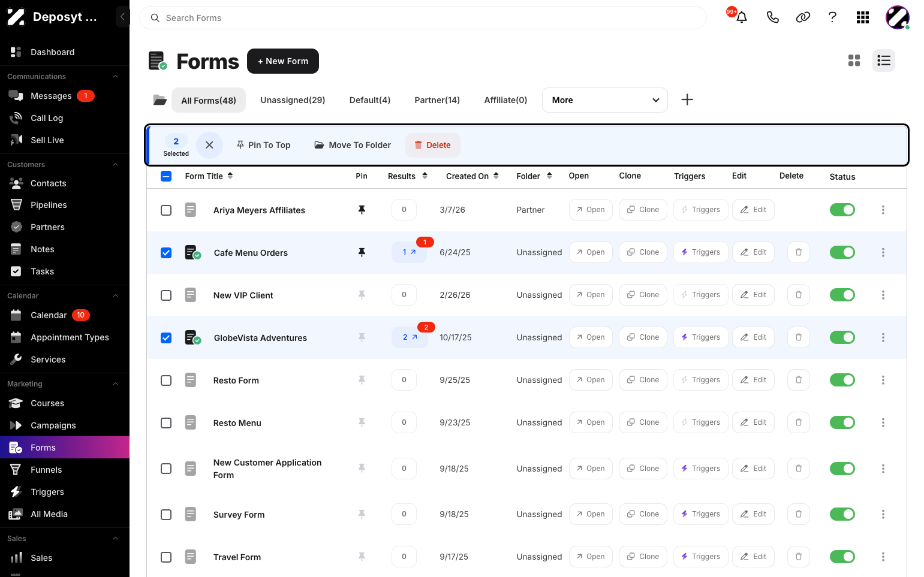The image size is (924, 577).
Task: Clear selection with the X button
Action: click(x=209, y=145)
